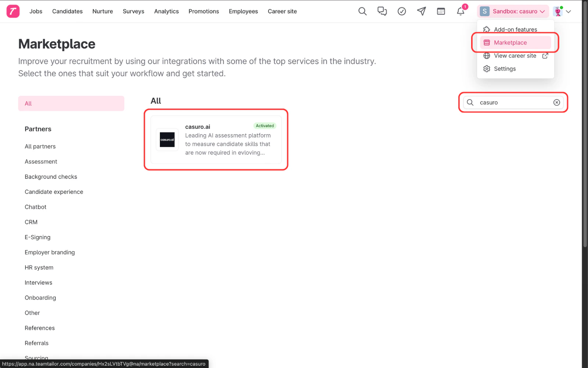
Task: Click the casuro.ai description text
Action: tap(228, 144)
